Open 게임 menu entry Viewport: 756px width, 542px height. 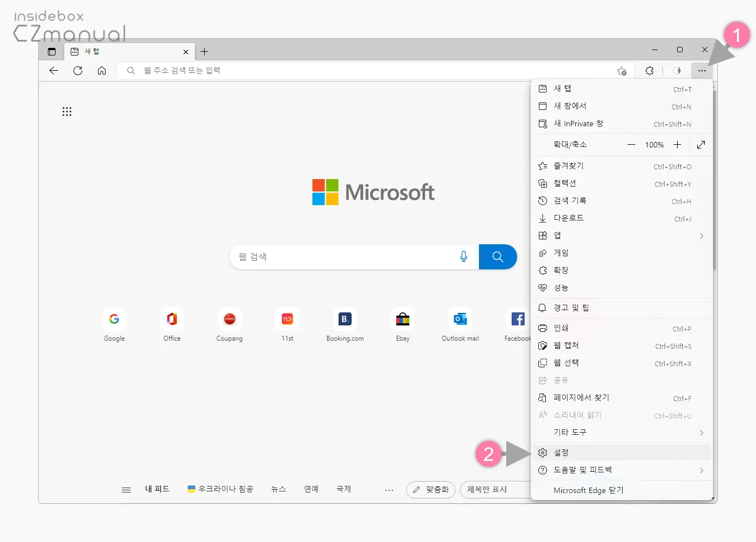[x=622, y=253]
